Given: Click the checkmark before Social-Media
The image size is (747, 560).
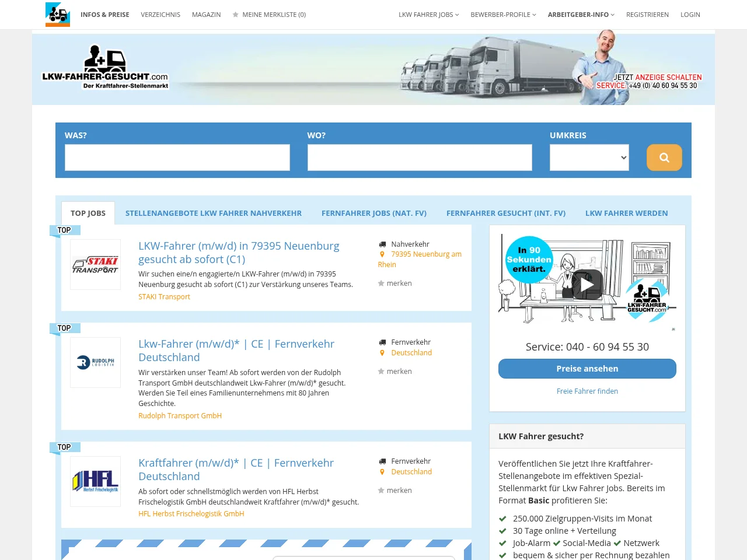Looking at the screenshot, I should coord(557,543).
